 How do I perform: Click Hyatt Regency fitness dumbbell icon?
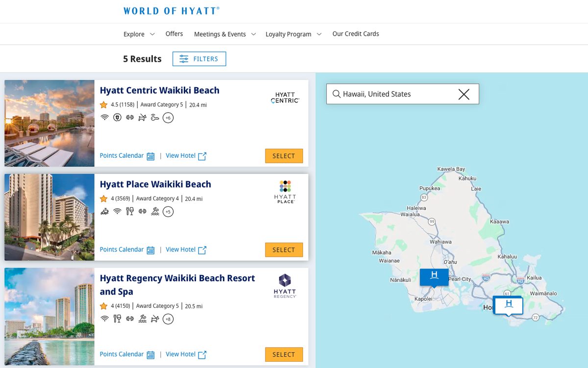pos(130,319)
